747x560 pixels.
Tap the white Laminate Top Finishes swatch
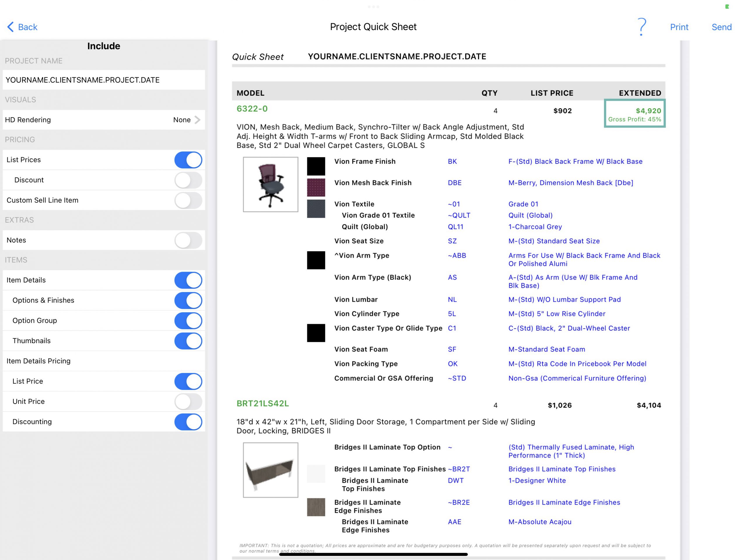point(316,474)
